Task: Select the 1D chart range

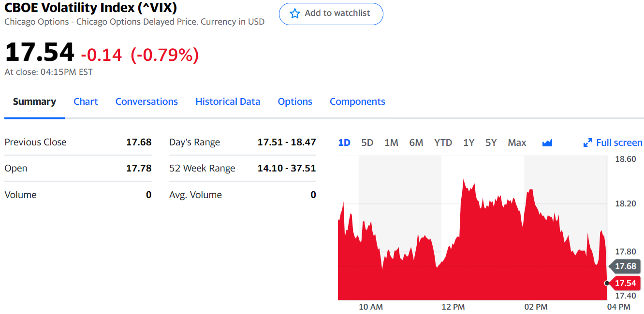Action: pos(344,143)
